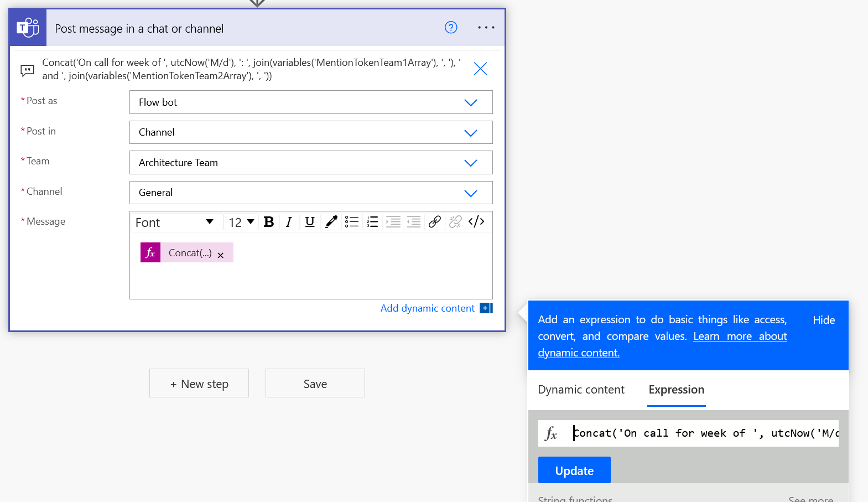Click the fx icon in expression box
Image resolution: width=868 pixels, height=502 pixels.
(x=551, y=433)
